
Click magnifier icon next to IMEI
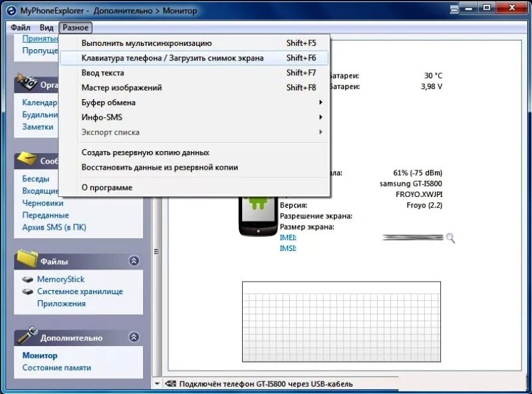(x=450, y=238)
